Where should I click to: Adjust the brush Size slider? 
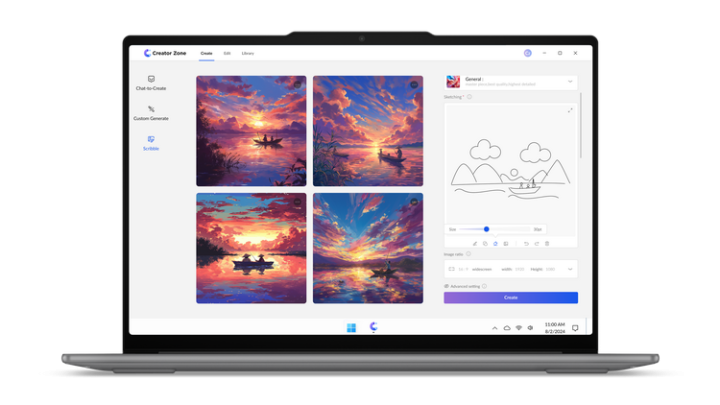486,229
